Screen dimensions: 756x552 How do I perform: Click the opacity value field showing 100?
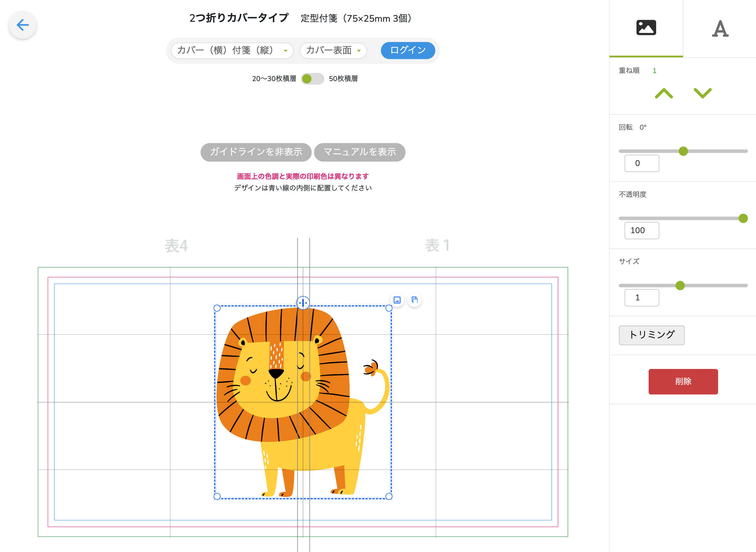pos(641,230)
